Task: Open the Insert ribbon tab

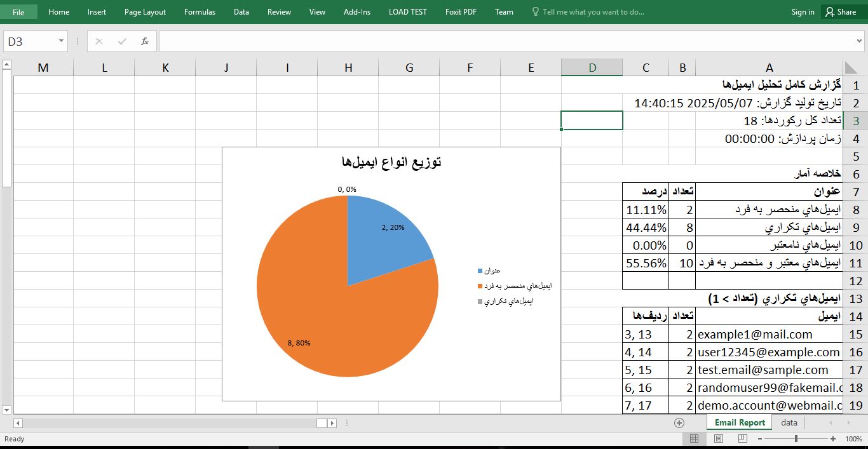Action: tap(97, 11)
